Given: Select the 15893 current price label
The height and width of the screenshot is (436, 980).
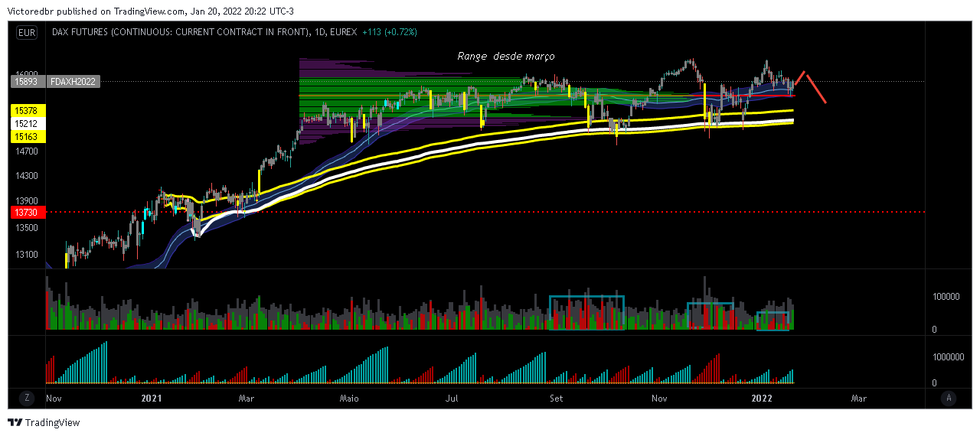Looking at the screenshot, I should (27, 81).
